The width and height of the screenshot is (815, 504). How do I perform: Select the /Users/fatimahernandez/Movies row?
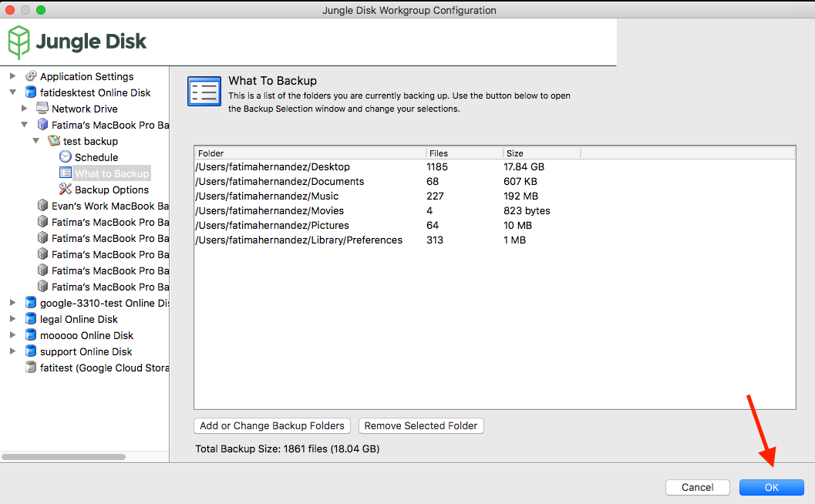coord(494,210)
